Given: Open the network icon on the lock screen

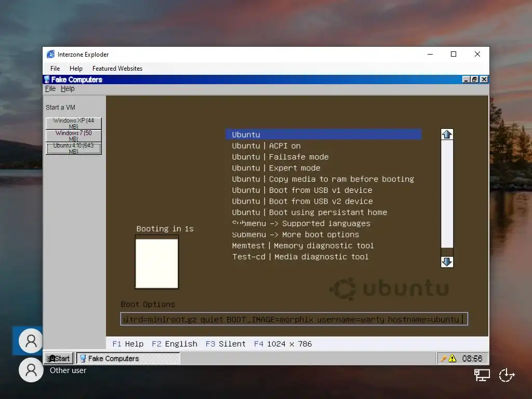Looking at the screenshot, I should 482,375.
